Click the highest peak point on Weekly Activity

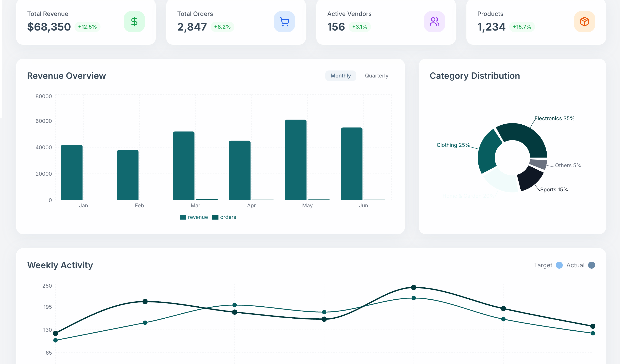[x=414, y=287]
